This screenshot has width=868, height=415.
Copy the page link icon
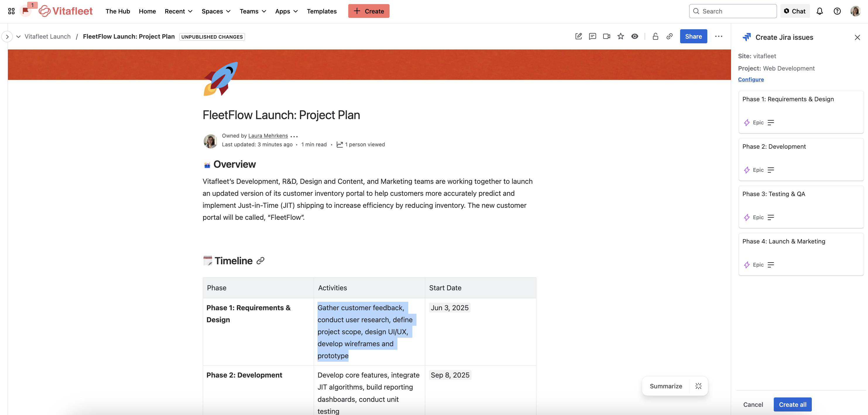coord(669,36)
